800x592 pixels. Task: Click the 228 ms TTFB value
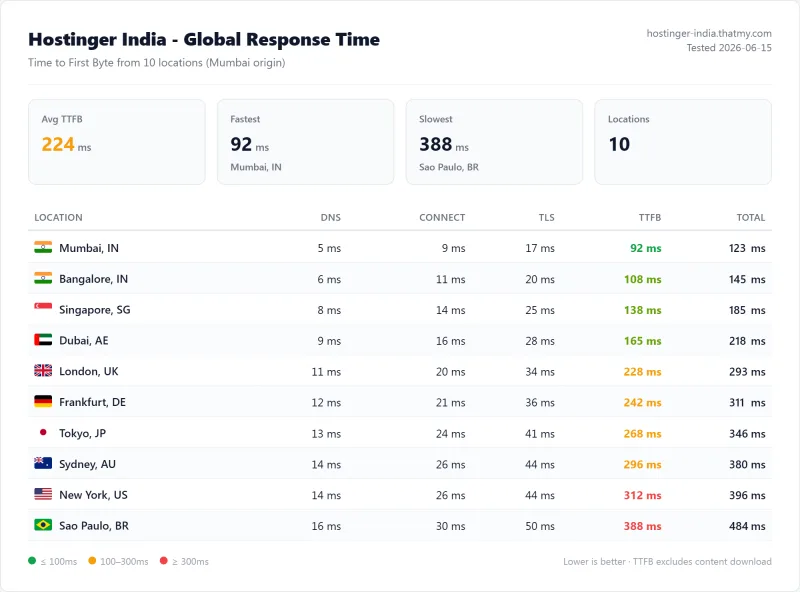click(642, 372)
